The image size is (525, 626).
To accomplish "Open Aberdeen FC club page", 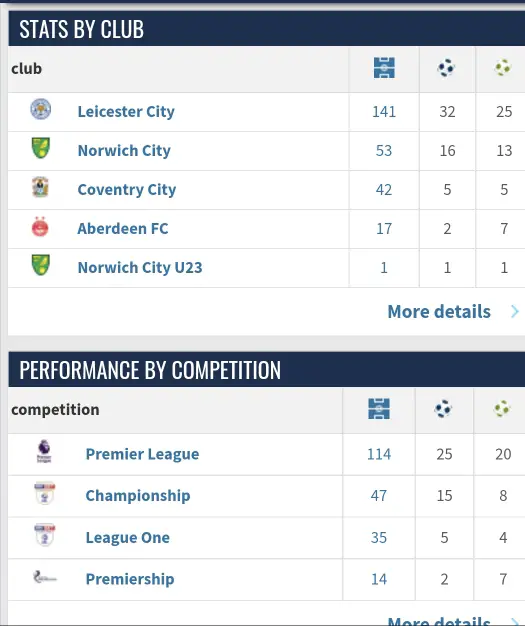I will (123, 228).
